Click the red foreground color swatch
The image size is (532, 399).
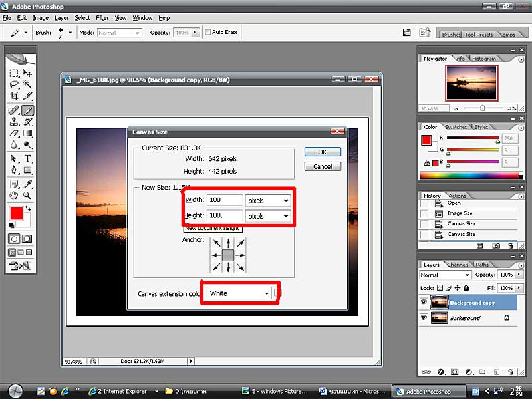pyautogui.click(x=16, y=213)
